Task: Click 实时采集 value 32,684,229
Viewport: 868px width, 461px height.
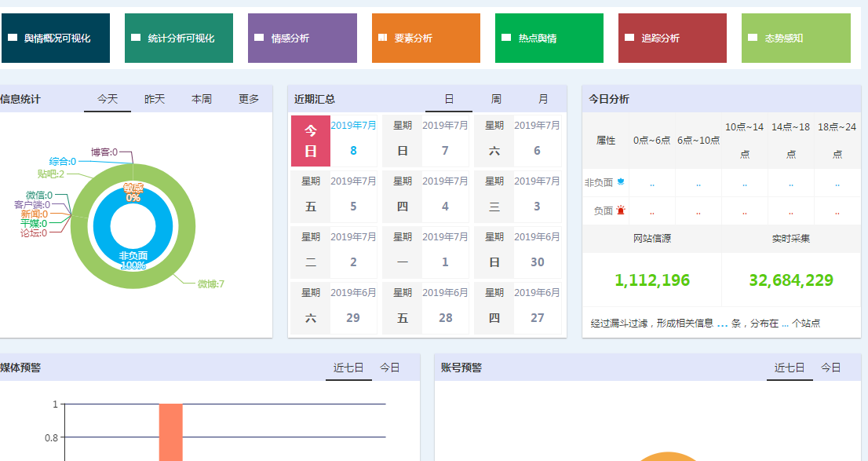Action: [791, 280]
